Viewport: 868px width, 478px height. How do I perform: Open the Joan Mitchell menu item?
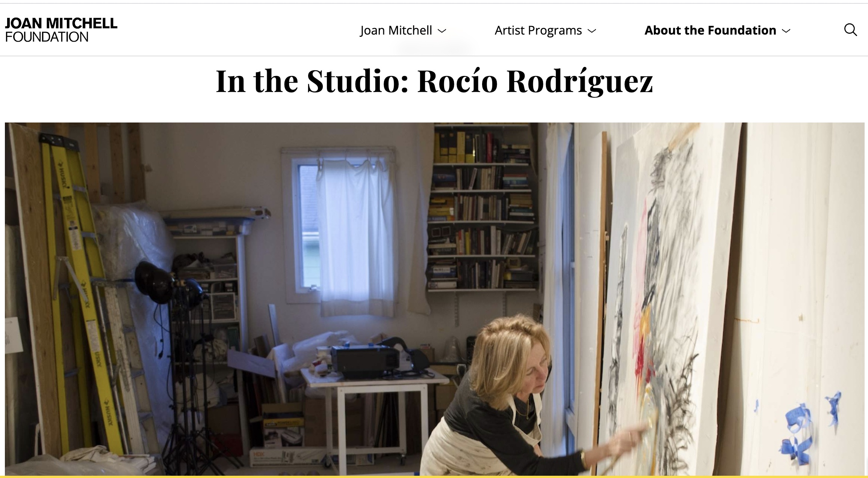point(396,30)
